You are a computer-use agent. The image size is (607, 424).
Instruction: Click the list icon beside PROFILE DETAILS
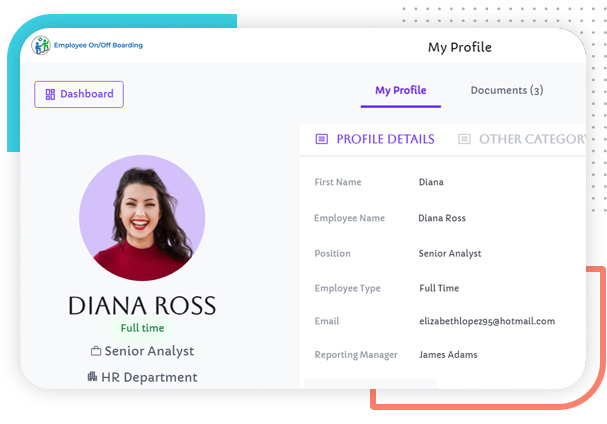tap(321, 139)
